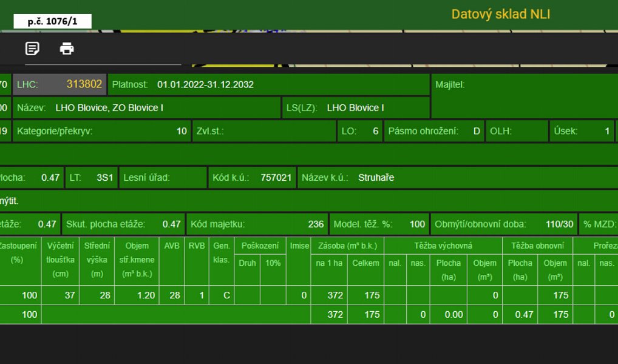The width and height of the screenshot is (618, 364).
Task: Click Kód majetku value 236
Action: (x=316, y=224)
